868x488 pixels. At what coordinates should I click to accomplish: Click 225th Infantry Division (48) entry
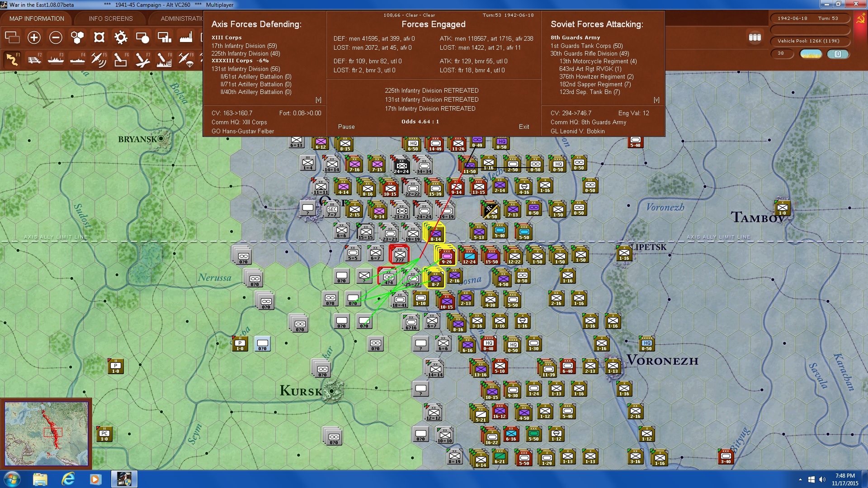tap(246, 54)
